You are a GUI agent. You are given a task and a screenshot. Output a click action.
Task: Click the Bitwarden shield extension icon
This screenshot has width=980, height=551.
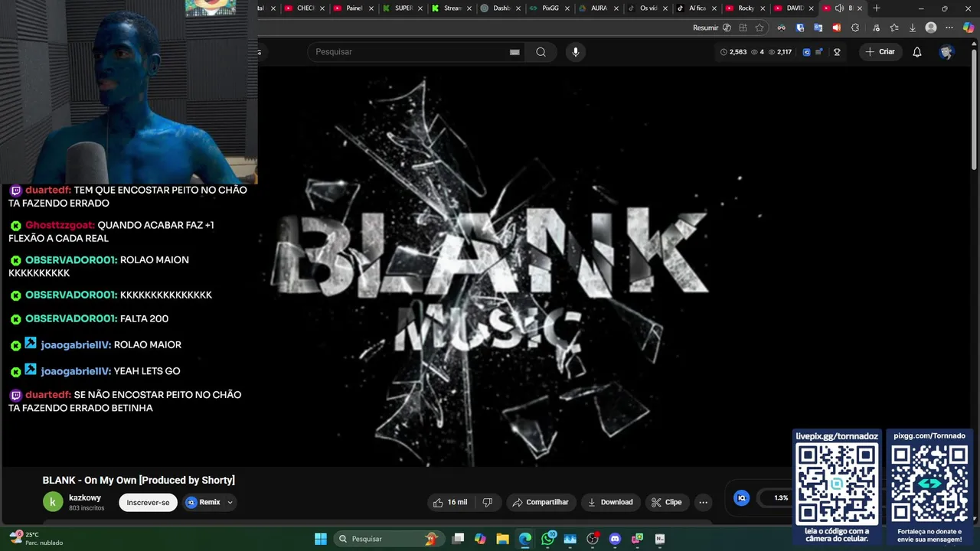click(x=800, y=28)
